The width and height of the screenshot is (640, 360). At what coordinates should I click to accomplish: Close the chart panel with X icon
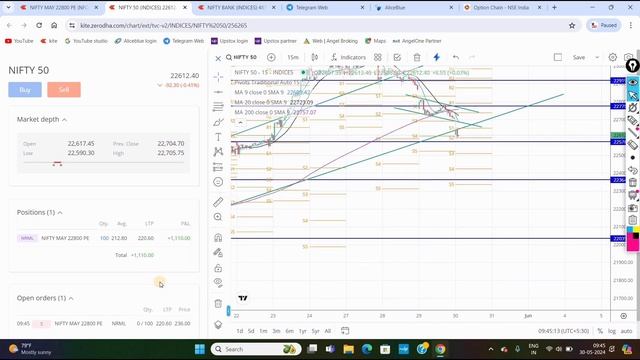(218, 58)
